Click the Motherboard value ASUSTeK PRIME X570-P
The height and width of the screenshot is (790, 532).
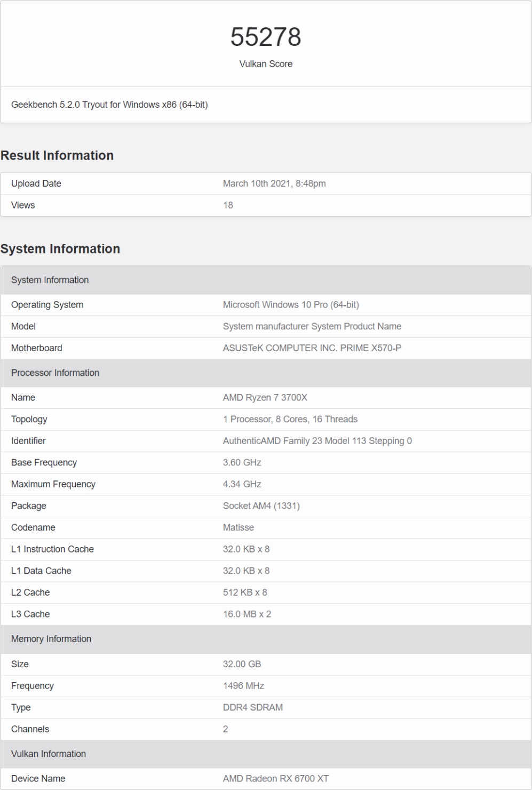click(x=312, y=348)
